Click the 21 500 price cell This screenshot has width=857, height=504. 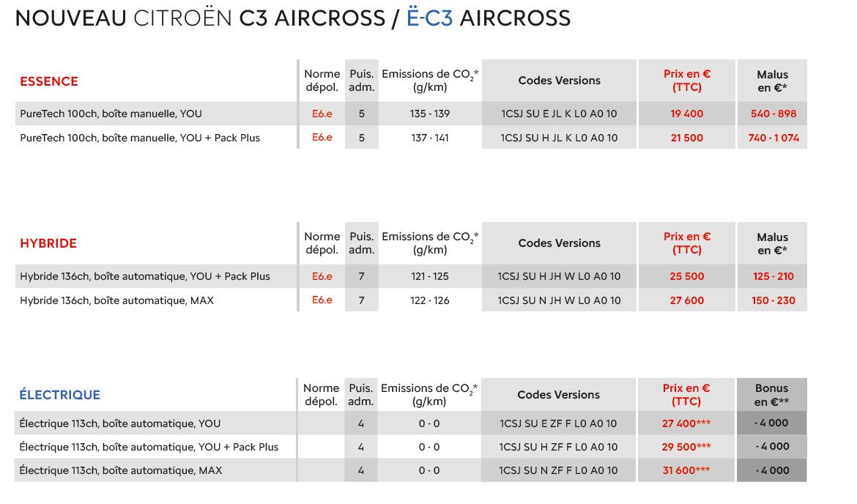click(x=686, y=138)
